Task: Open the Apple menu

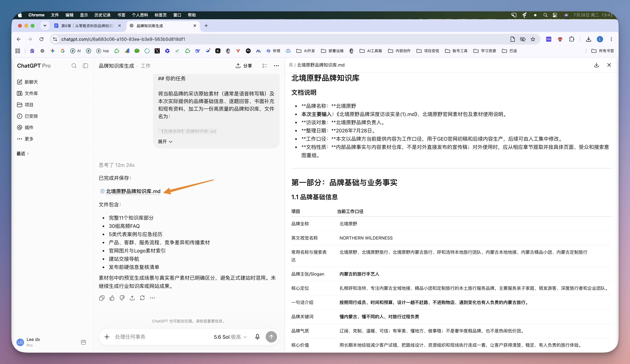Action: 20,15
